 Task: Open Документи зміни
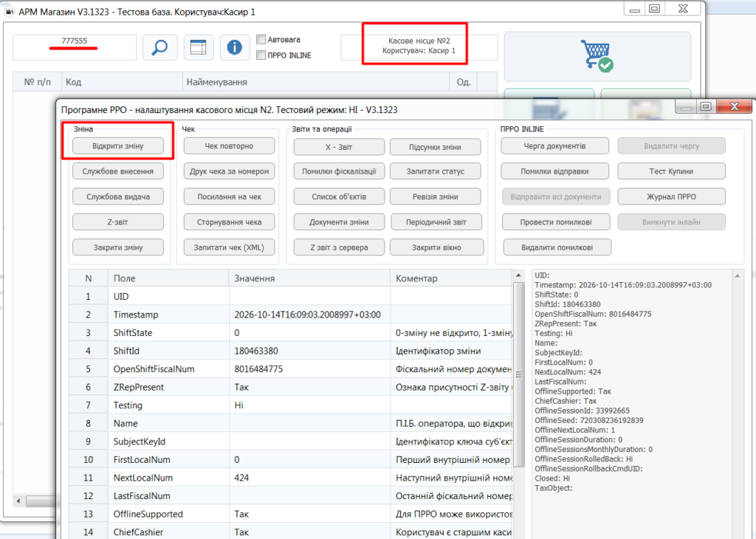click(339, 222)
